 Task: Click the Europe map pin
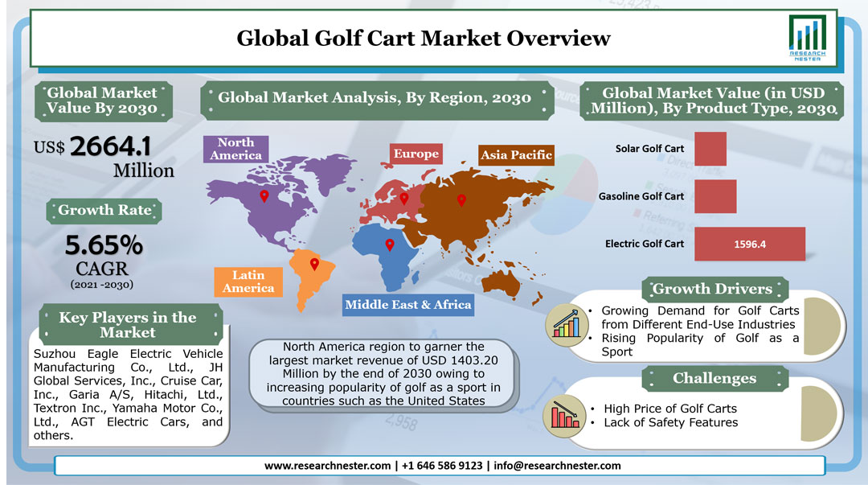[404, 199]
